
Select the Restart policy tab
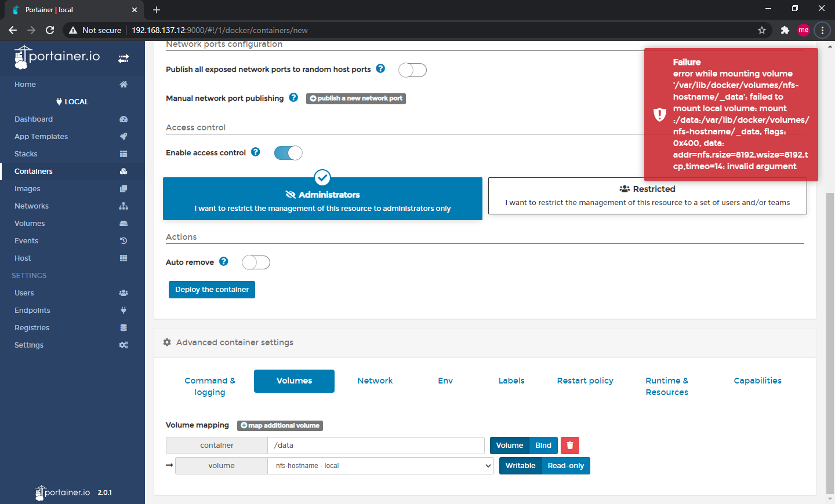click(x=585, y=381)
